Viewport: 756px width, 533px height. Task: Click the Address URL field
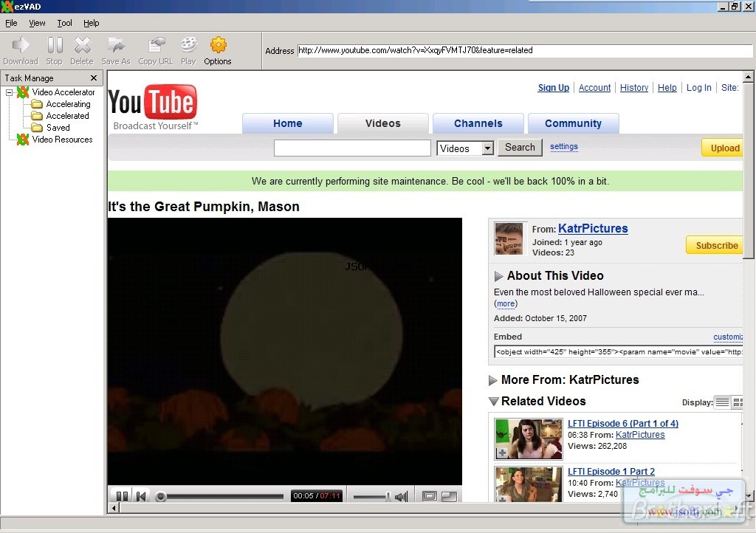[x=525, y=50]
